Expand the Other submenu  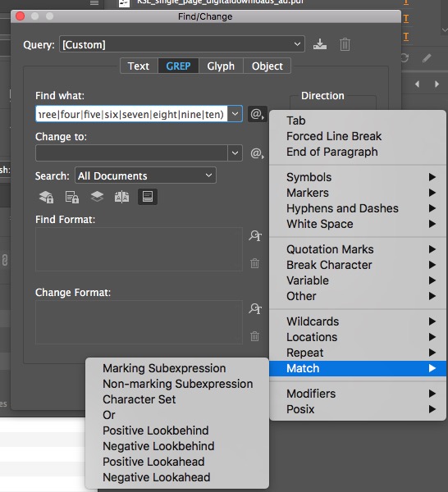[x=358, y=296]
